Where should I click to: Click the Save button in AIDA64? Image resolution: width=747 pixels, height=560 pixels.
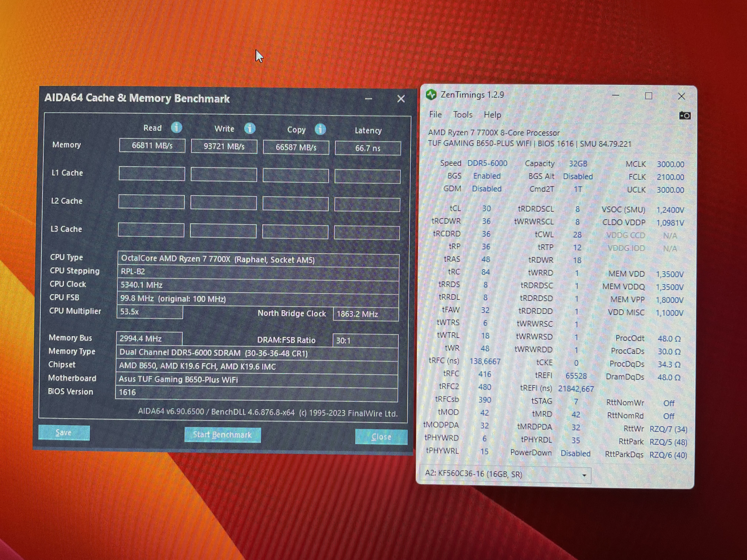(64, 433)
